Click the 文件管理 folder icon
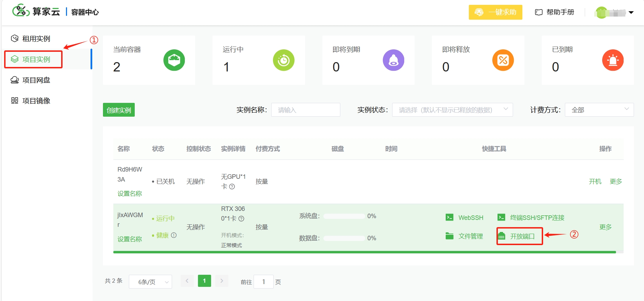Screen dimensions: 644x301 point(449,236)
